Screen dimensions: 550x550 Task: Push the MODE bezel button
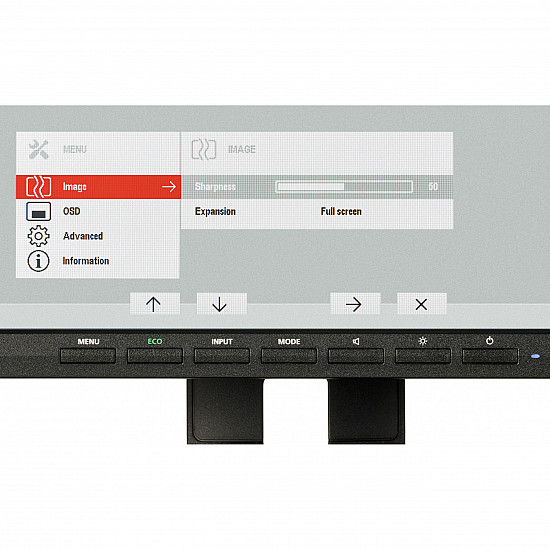(289, 356)
